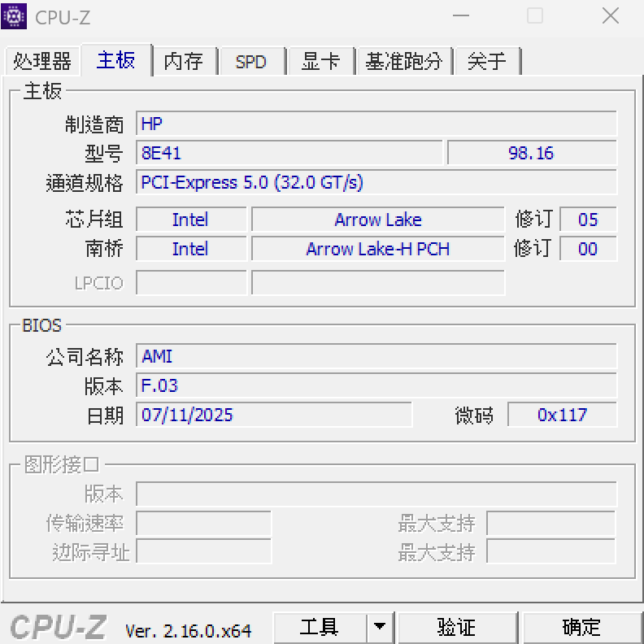Expand the 工具 dropdown arrow
The width and height of the screenshot is (644, 644).
[380, 628]
